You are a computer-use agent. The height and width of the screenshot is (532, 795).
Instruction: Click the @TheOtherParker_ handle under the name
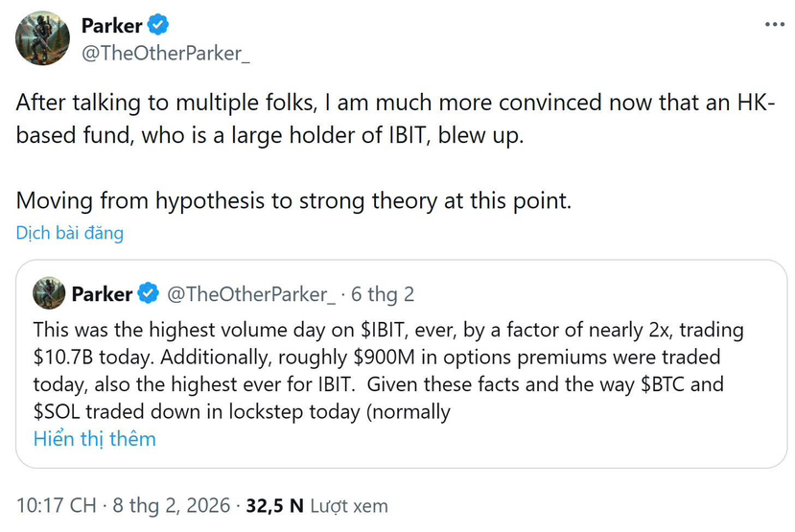pyautogui.click(x=166, y=55)
